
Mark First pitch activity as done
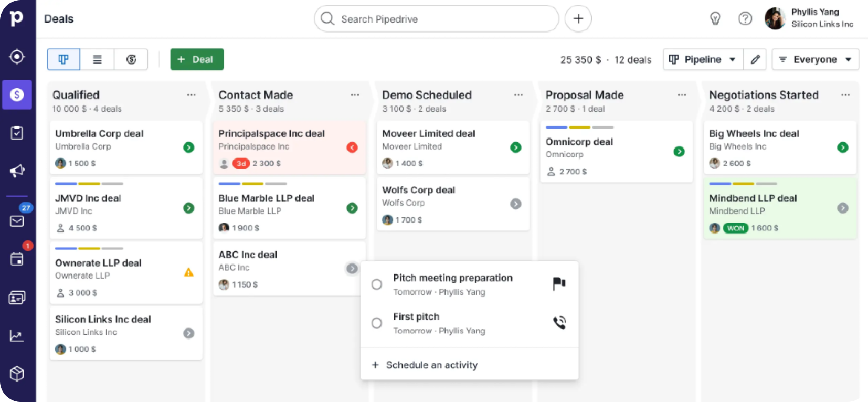click(x=377, y=323)
